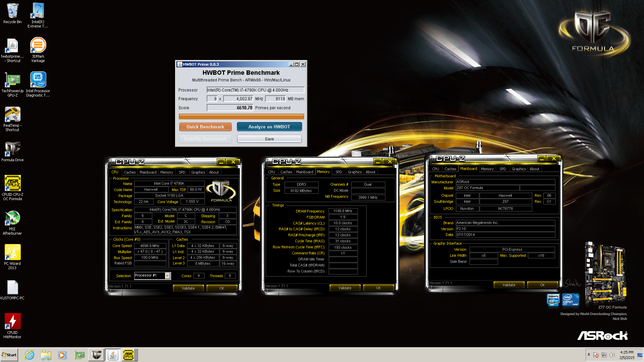This screenshot has width=644, height=362.
Task: Click Validate in middle CPU-Z window
Action: tap(345, 288)
